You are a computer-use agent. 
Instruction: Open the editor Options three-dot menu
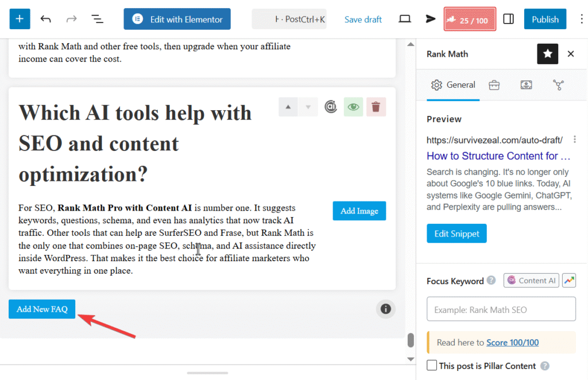[582, 19]
